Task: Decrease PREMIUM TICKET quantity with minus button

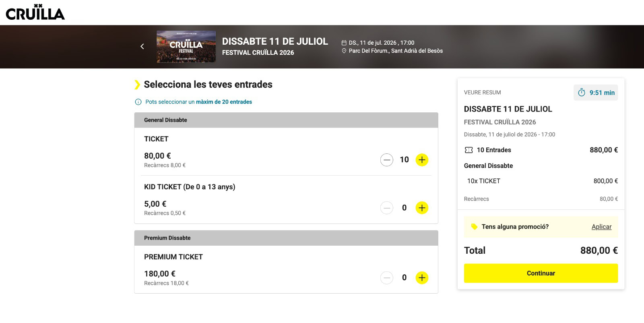Action: [386, 277]
